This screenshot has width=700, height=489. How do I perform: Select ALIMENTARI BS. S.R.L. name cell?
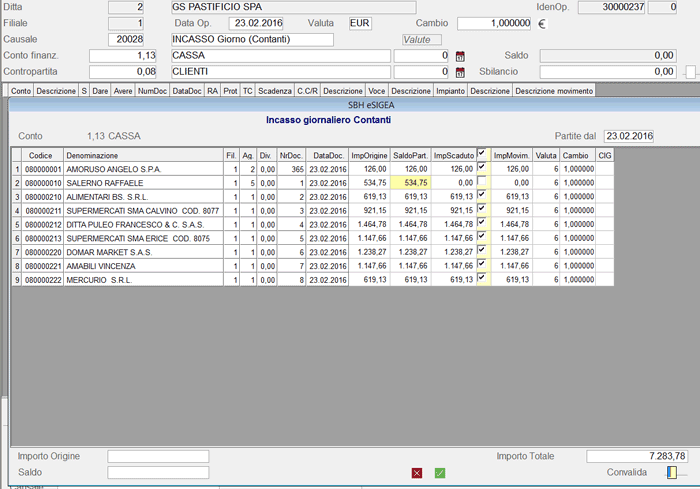pyautogui.click(x=143, y=196)
